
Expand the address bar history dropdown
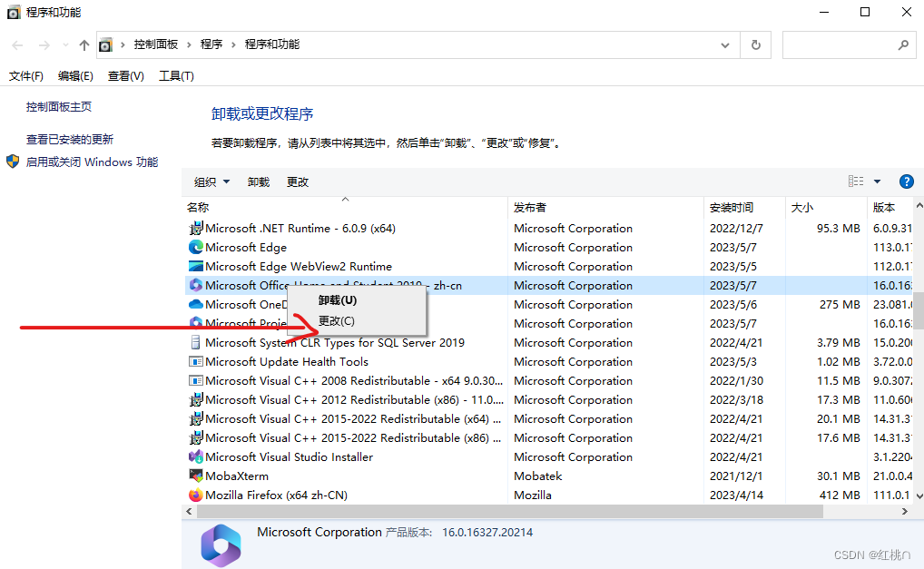pyautogui.click(x=725, y=45)
